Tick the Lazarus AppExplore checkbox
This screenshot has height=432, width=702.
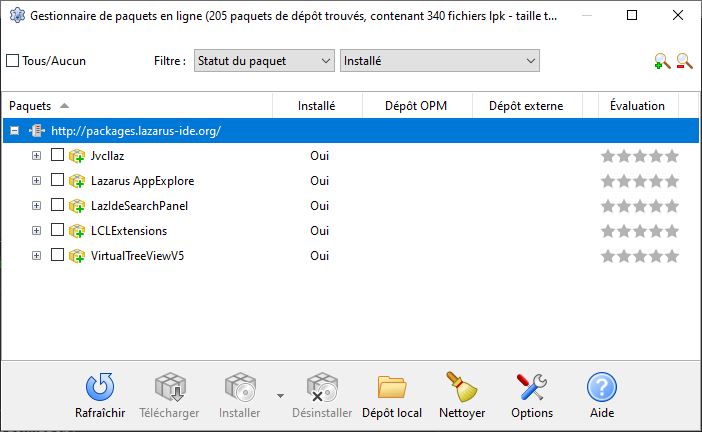pyautogui.click(x=57, y=181)
